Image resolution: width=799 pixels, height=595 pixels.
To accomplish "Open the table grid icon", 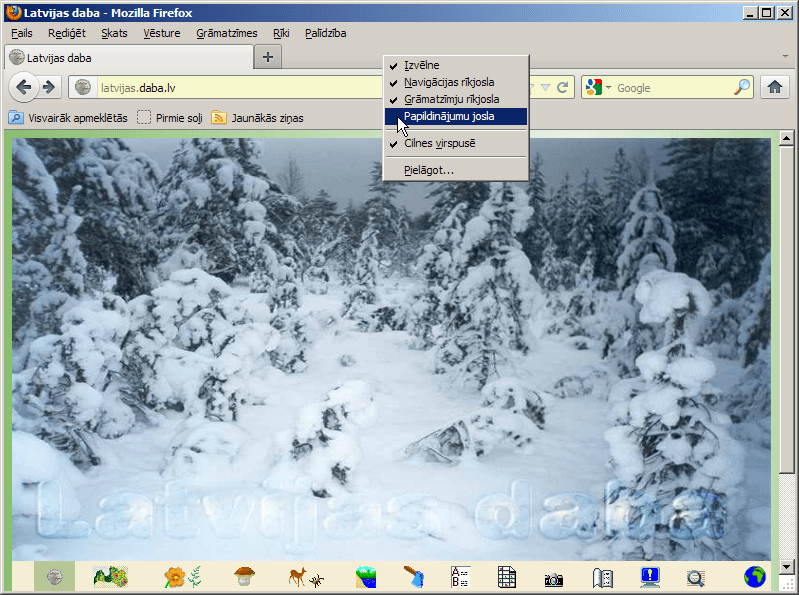I will pyautogui.click(x=507, y=577).
